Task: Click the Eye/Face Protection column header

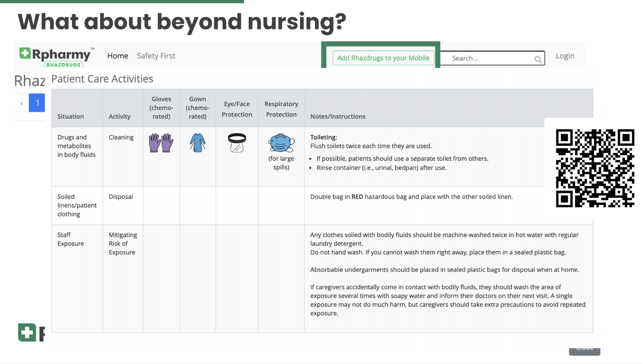Action: 237,109
